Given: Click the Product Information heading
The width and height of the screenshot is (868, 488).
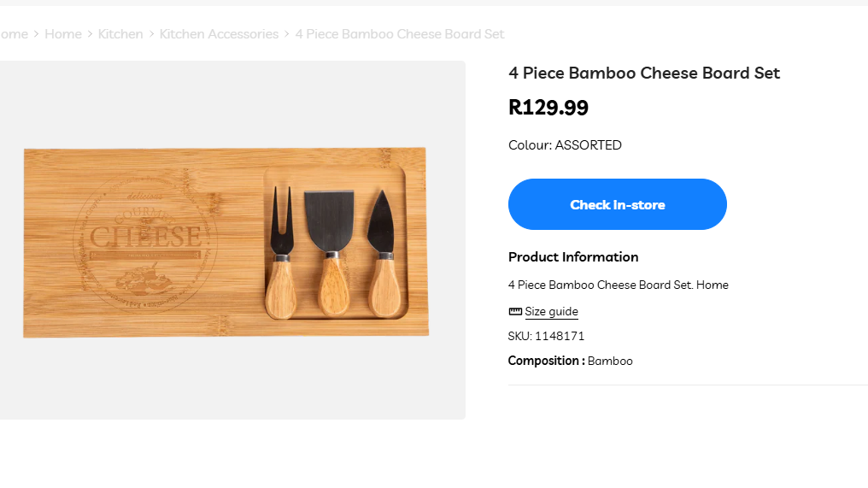Looking at the screenshot, I should pos(573,257).
